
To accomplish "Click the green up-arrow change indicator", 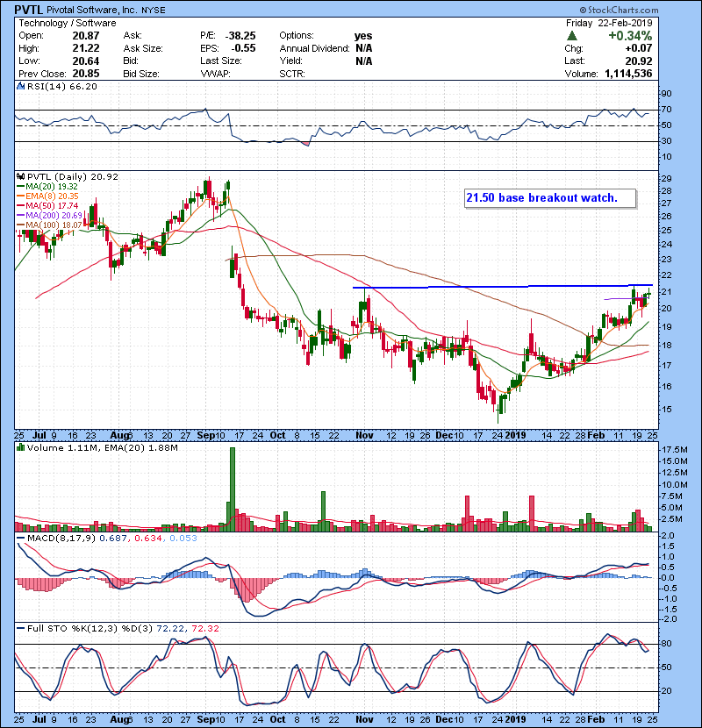I will 571,36.
